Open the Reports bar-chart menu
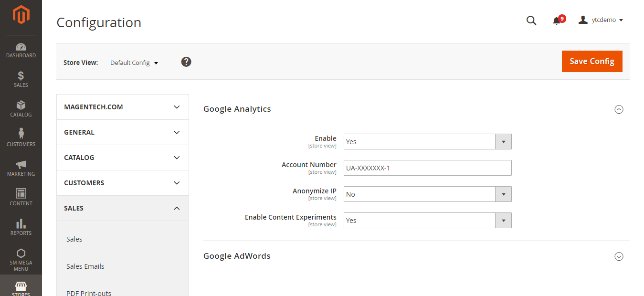 click(21, 227)
